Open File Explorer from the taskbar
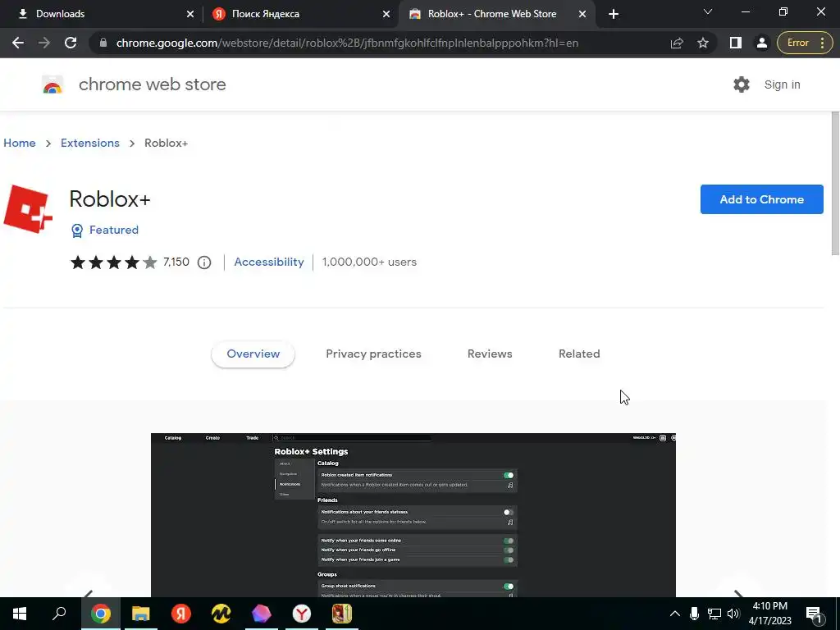Image resolution: width=840 pixels, height=630 pixels. click(141, 614)
